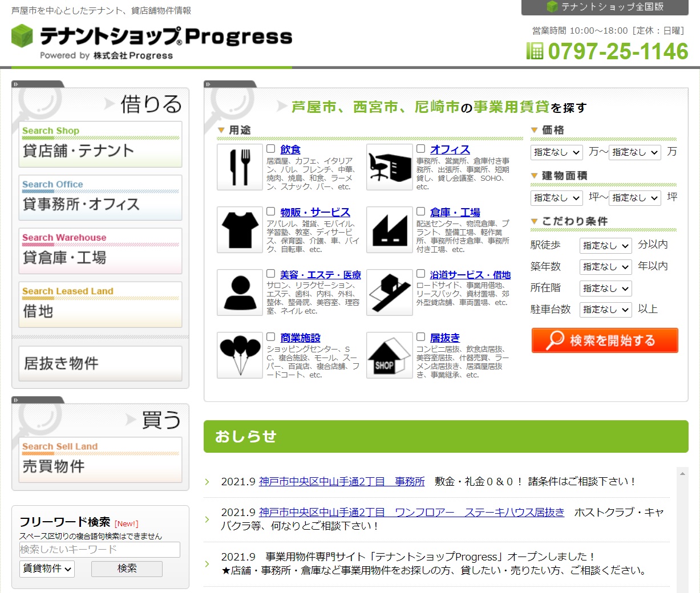The image size is (700, 593).
Task: Click the office desk icon
Action: click(389, 167)
